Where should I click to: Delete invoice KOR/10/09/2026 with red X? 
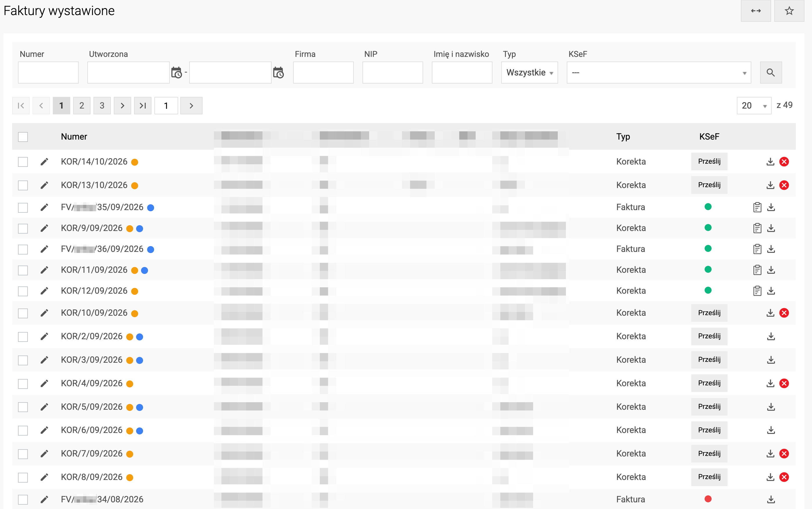tap(784, 313)
